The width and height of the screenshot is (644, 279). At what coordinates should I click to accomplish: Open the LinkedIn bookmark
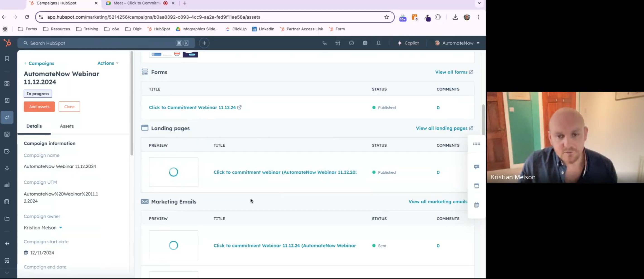pos(263,29)
